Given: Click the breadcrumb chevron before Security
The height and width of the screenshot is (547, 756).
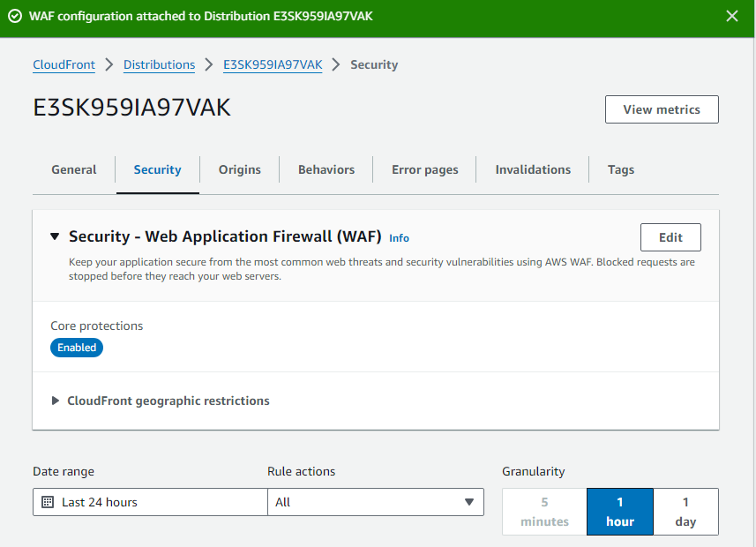Looking at the screenshot, I should point(336,64).
